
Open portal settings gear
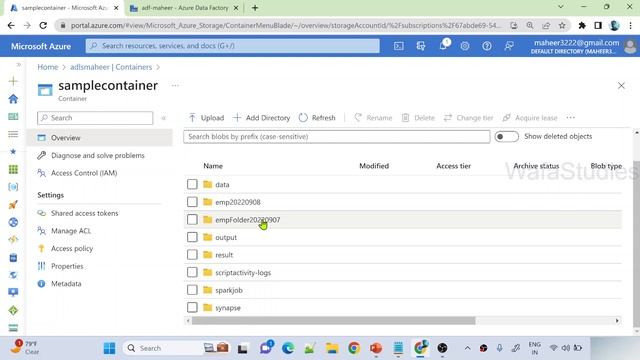click(x=465, y=46)
